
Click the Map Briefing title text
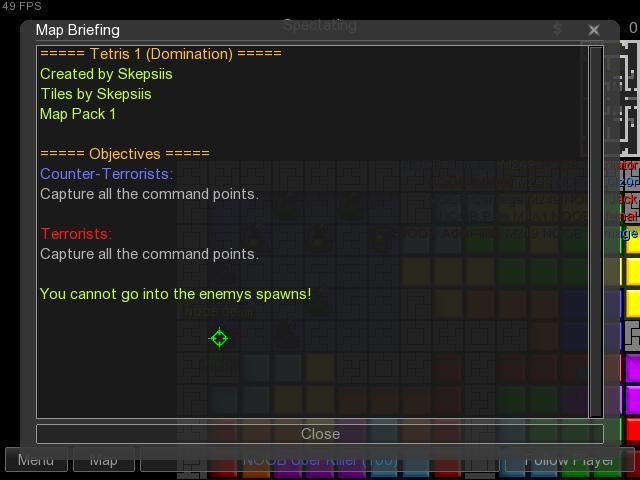tap(78, 30)
